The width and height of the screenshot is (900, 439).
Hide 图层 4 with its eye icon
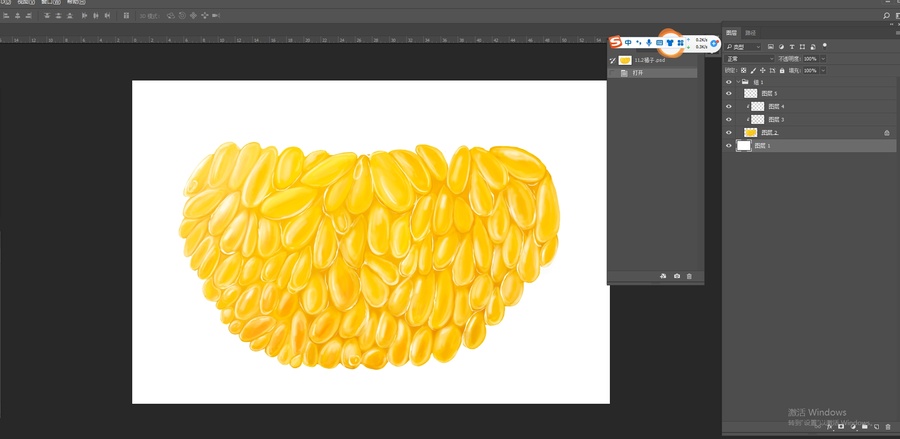729,107
